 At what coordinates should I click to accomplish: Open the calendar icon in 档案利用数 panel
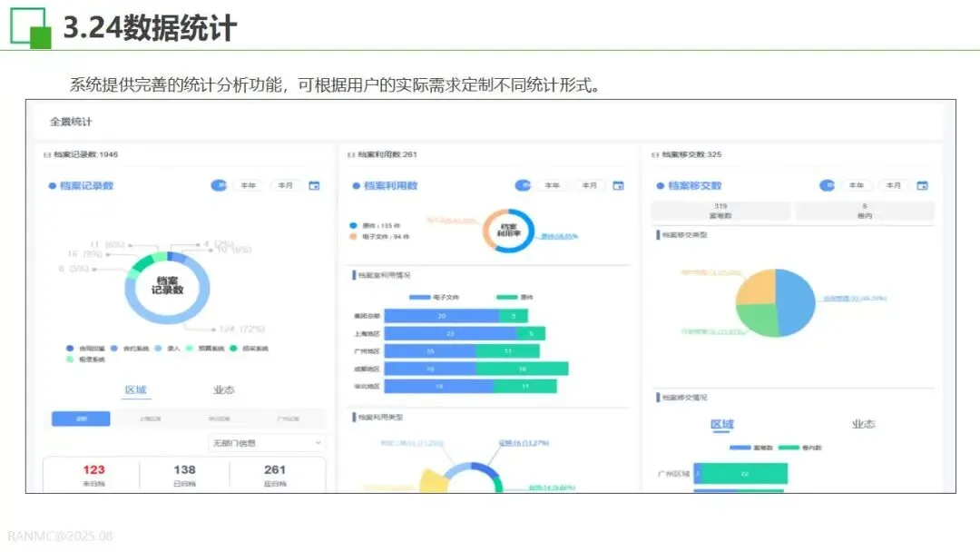click(x=618, y=186)
